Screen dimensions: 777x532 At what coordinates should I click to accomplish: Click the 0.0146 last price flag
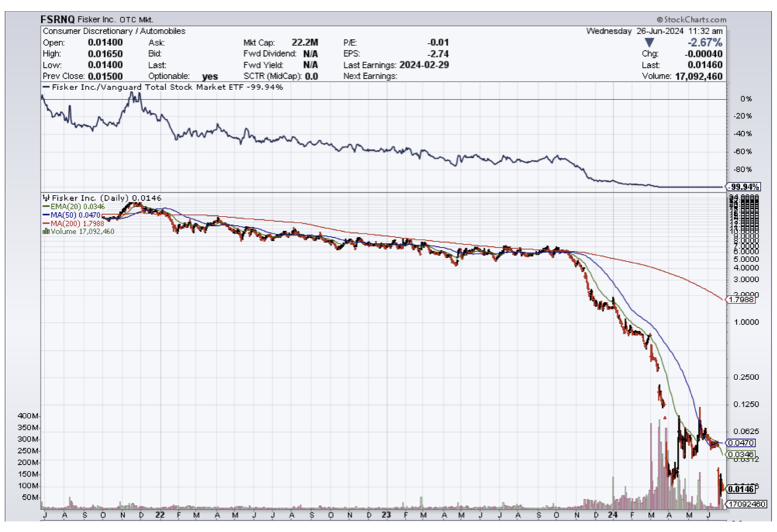click(741, 489)
